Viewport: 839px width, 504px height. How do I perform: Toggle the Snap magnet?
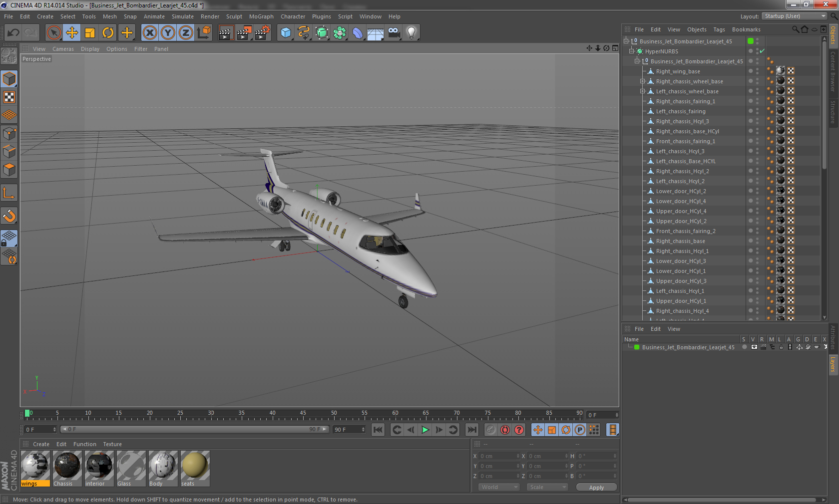click(9, 216)
